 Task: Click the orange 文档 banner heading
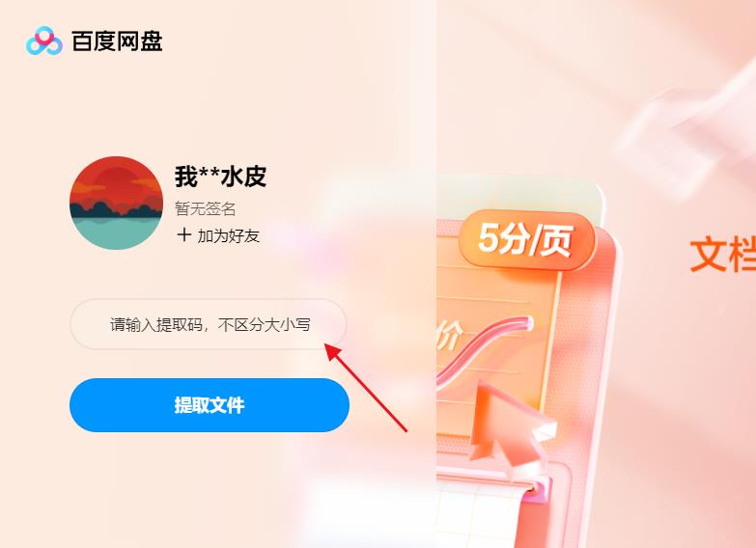coord(723,254)
